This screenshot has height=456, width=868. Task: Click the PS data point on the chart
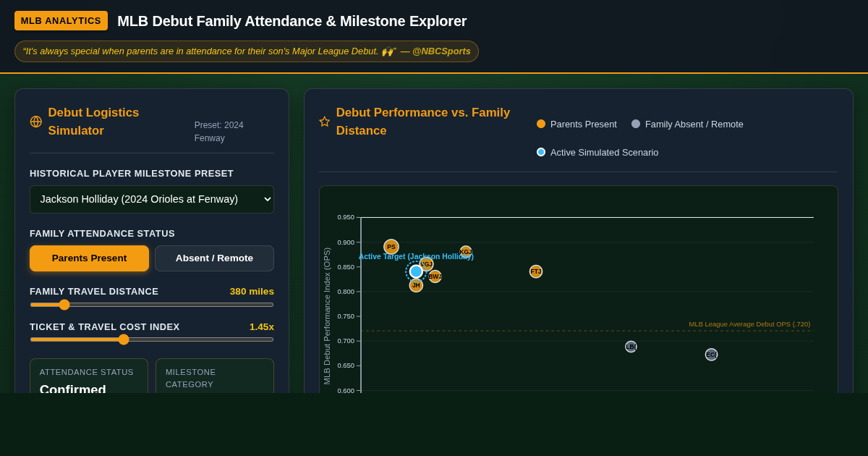391,247
